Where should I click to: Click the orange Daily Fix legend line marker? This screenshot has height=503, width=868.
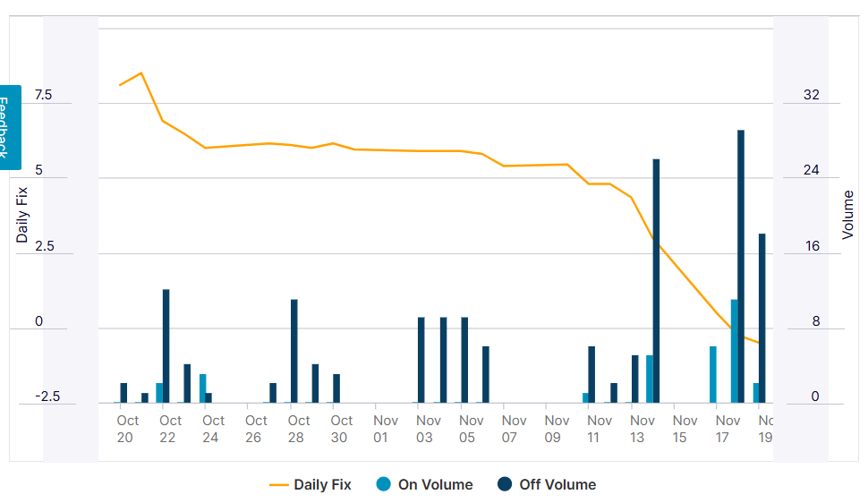pyautogui.click(x=279, y=485)
